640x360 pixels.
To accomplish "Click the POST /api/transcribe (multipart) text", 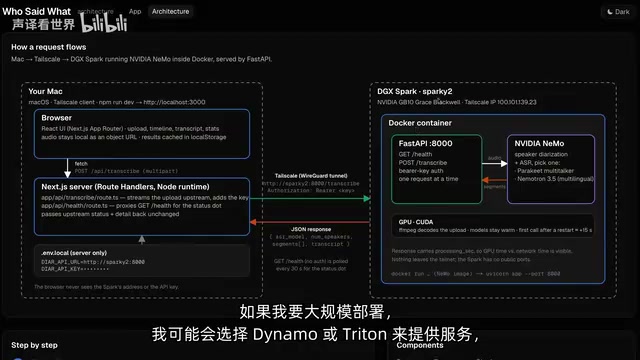I will tap(126, 171).
